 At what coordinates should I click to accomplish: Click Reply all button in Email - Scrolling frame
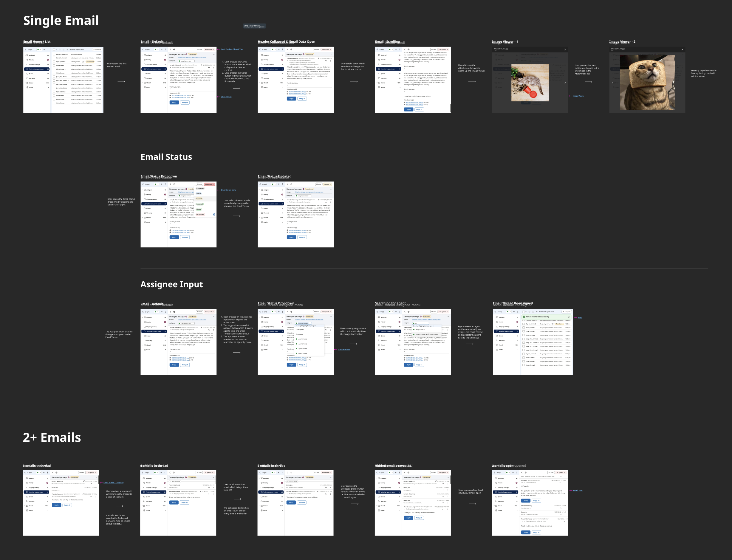coord(419,109)
